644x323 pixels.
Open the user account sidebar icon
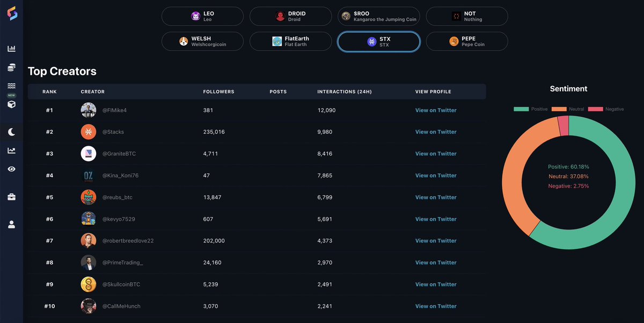[11, 225]
